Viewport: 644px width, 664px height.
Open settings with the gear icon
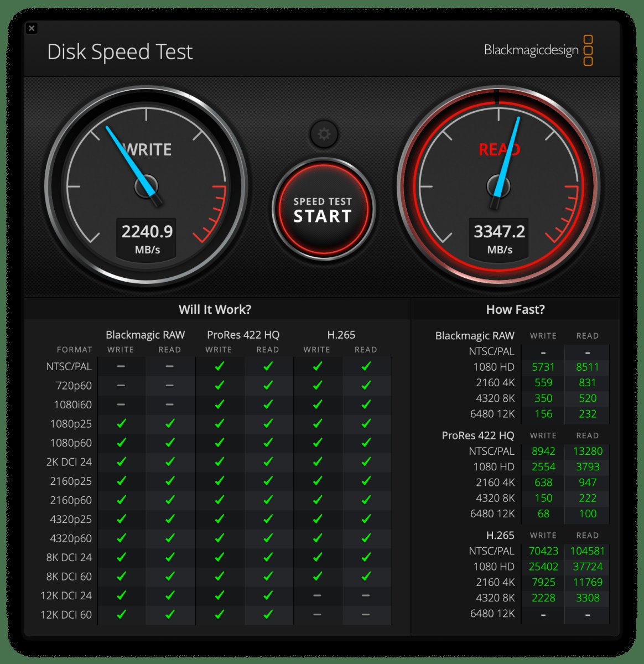[324, 134]
